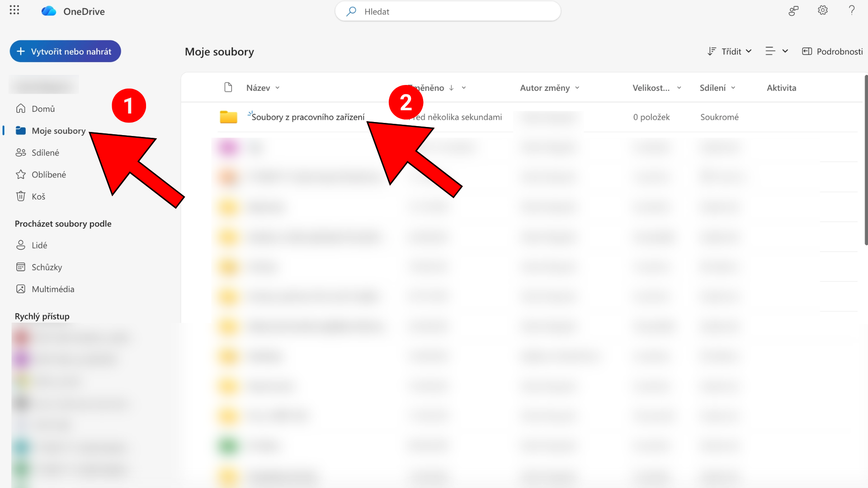Go to Domů in the sidebar
868x488 pixels.
(35, 109)
